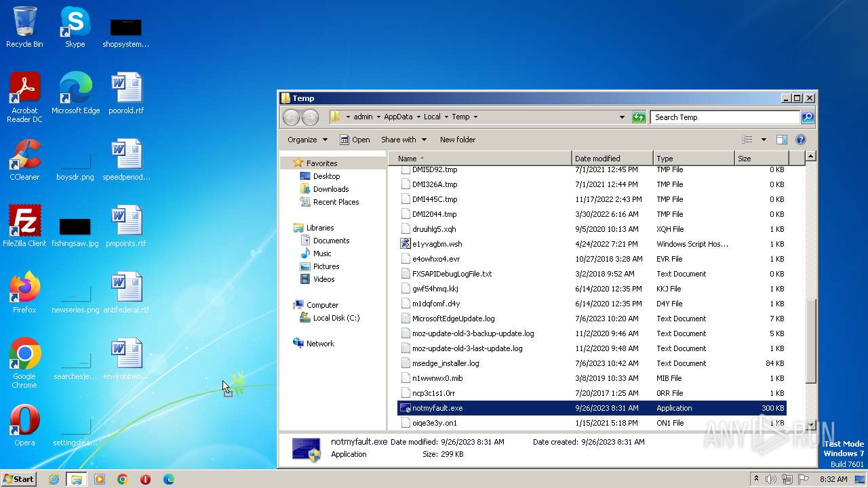
Task: Refresh the Temp folder view
Action: [x=639, y=117]
